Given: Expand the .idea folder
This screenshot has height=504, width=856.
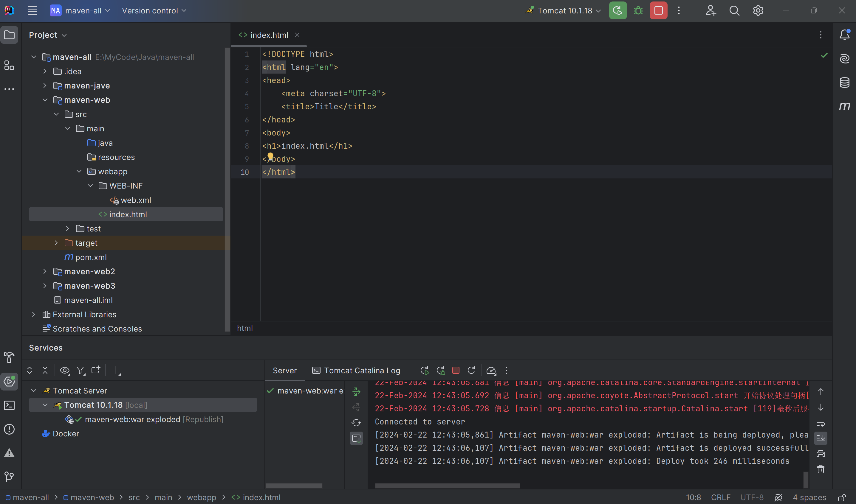Looking at the screenshot, I should point(45,71).
